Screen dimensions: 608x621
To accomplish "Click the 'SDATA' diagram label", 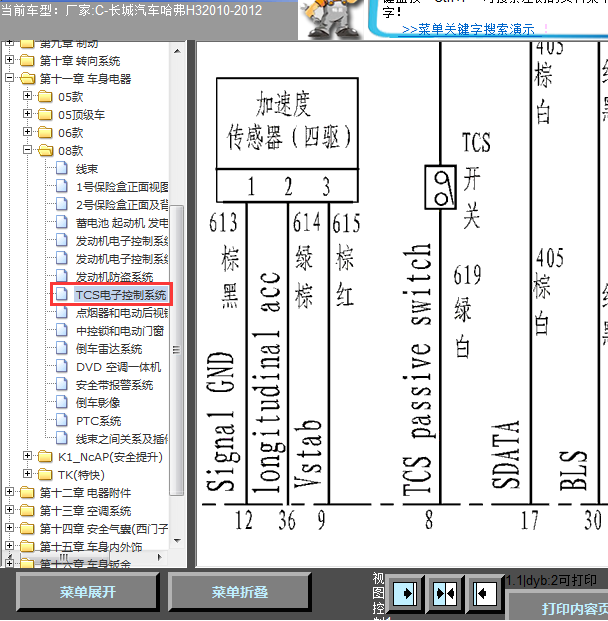I will click(x=505, y=454).
